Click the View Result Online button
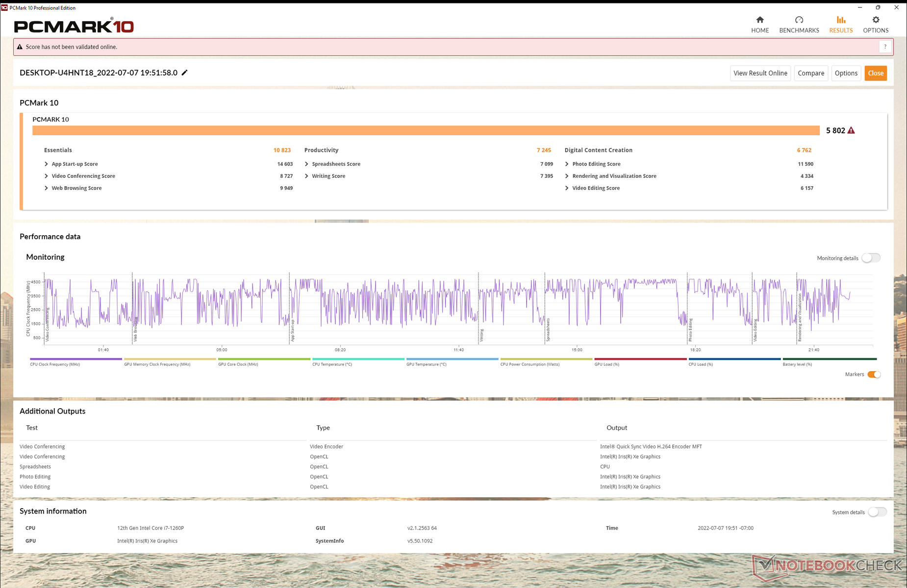This screenshot has height=588, width=907. (760, 73)
